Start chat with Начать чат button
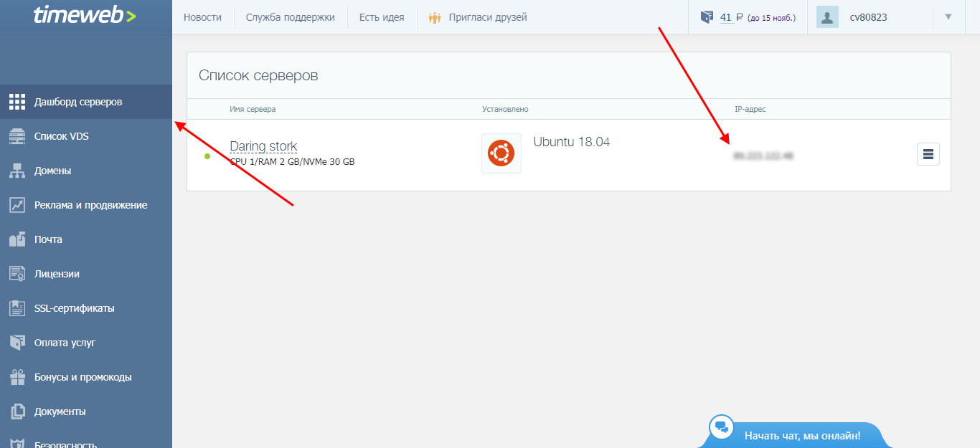The width and height of the screenshot is (980, 448). point(801,435)
